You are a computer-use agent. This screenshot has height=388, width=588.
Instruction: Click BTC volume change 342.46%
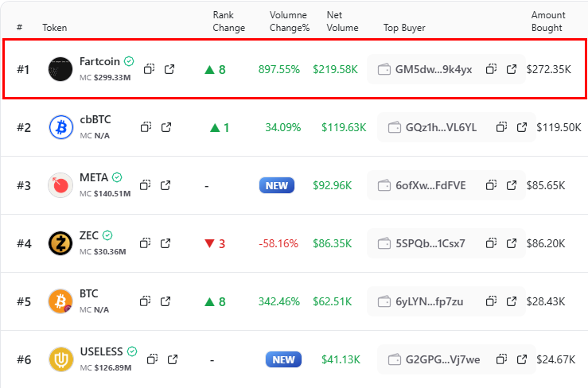[x=279, y=301]
